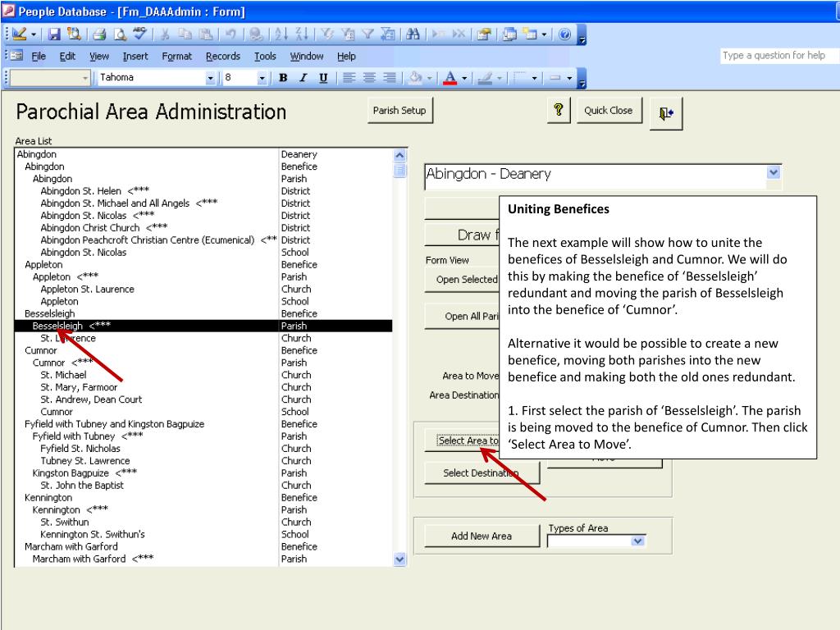Screen dimensions: 840x630
Task: Set Center text alignment
Action: pos(369,78)
